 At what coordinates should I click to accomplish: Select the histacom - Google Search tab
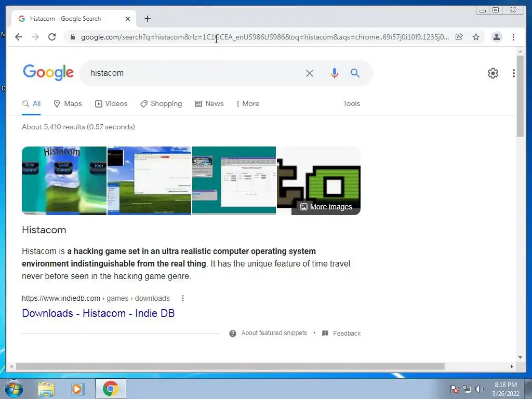coord(74,19)
